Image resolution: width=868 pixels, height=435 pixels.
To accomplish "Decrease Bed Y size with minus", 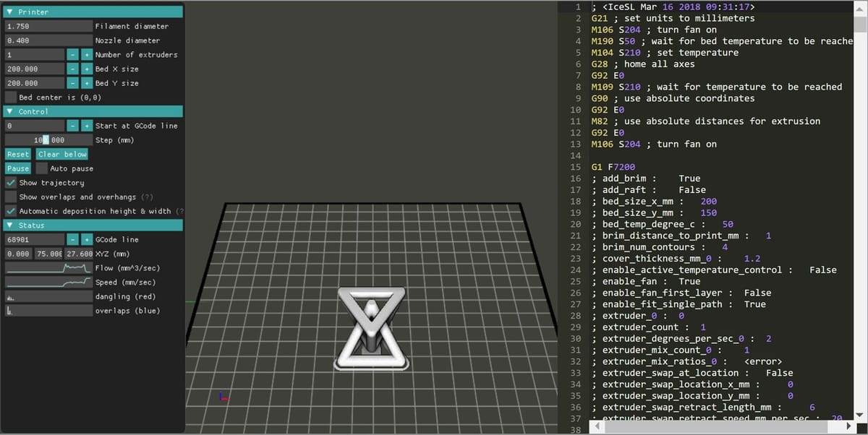I will point(72,83).
